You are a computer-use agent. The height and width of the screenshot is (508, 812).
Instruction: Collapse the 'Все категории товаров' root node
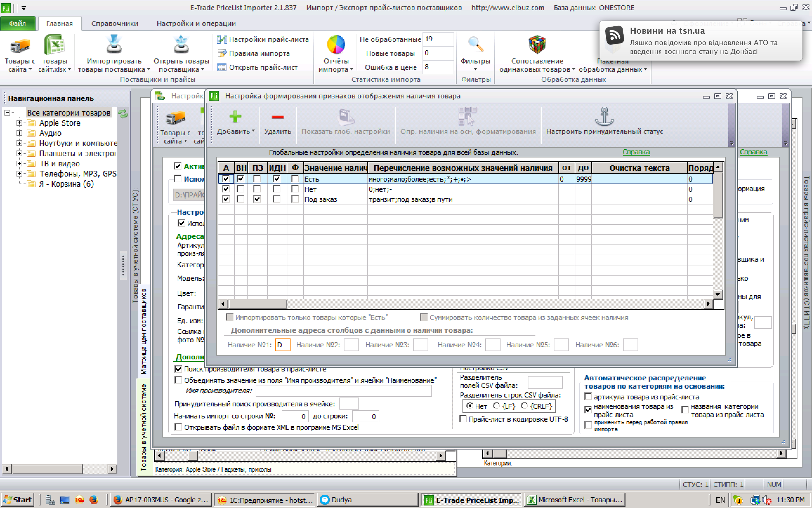point(7,113)
